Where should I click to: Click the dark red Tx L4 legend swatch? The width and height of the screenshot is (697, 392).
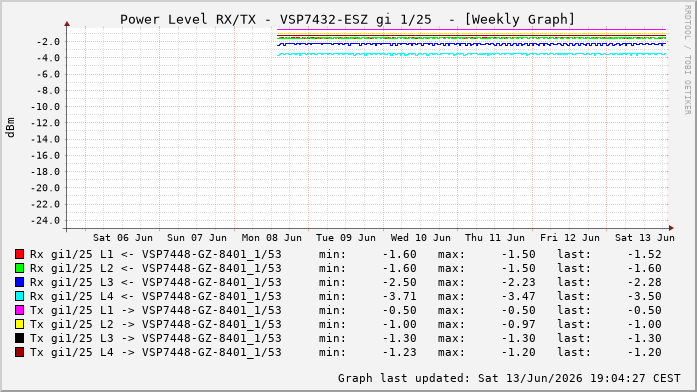click(19, 352)
